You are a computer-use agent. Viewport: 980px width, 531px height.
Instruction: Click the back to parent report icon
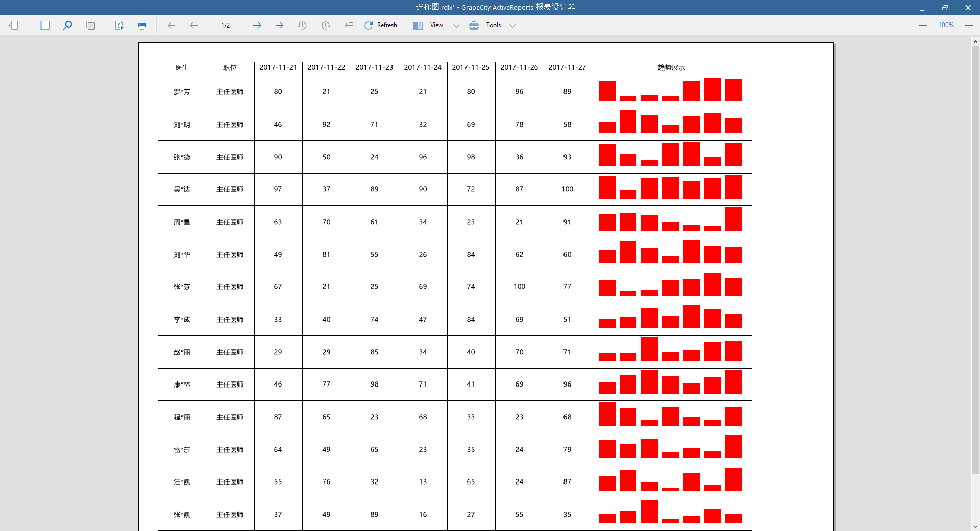pyautogui.click(x=349, y=25)
